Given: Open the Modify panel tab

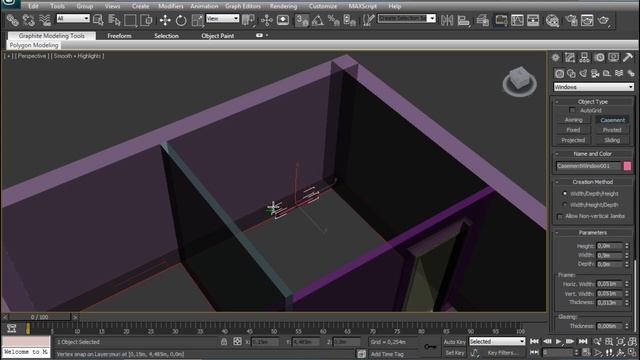Looking at the screenshot, I should click(x=570, y=58).
